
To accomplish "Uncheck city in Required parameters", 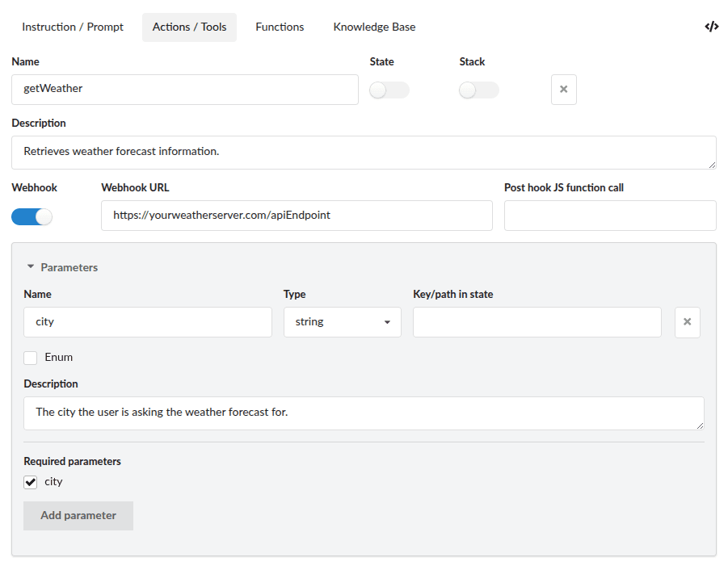I will click(x=31, y=482).
